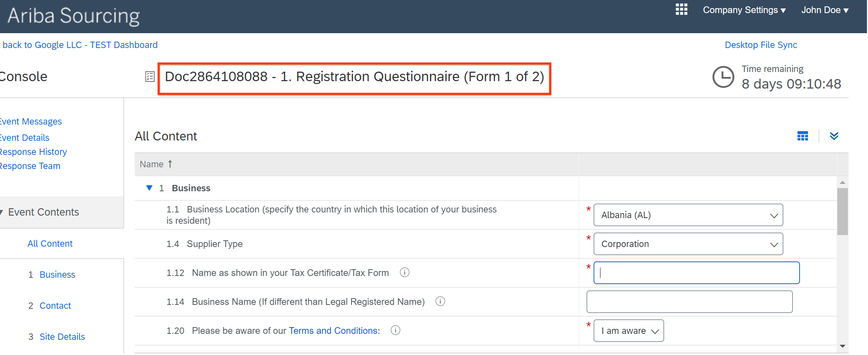Click info icon beside Terms and Conditions question
This screenshot has height=355, width=868.
point(395,330)
